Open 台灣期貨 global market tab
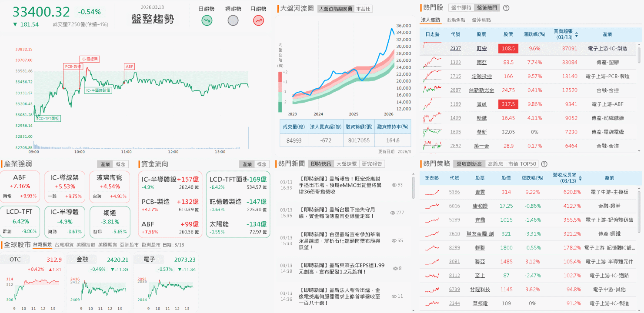Screen dimensions: 644x313 [x=64, y=245]
